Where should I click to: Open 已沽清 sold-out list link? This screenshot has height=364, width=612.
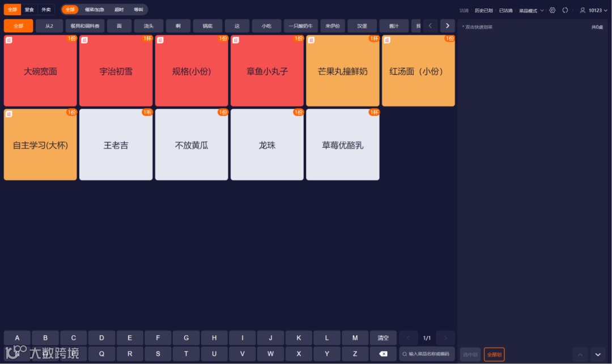(506, 11)
